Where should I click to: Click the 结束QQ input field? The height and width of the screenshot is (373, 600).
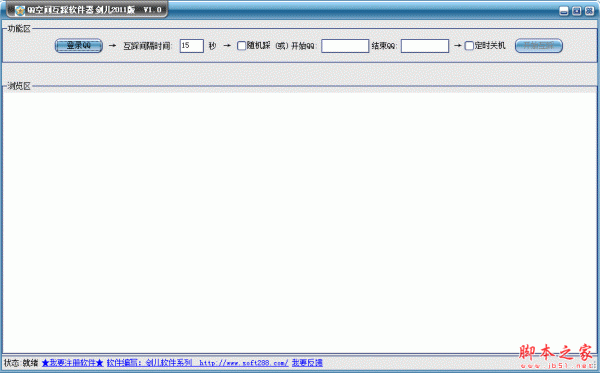coord(424,46)
